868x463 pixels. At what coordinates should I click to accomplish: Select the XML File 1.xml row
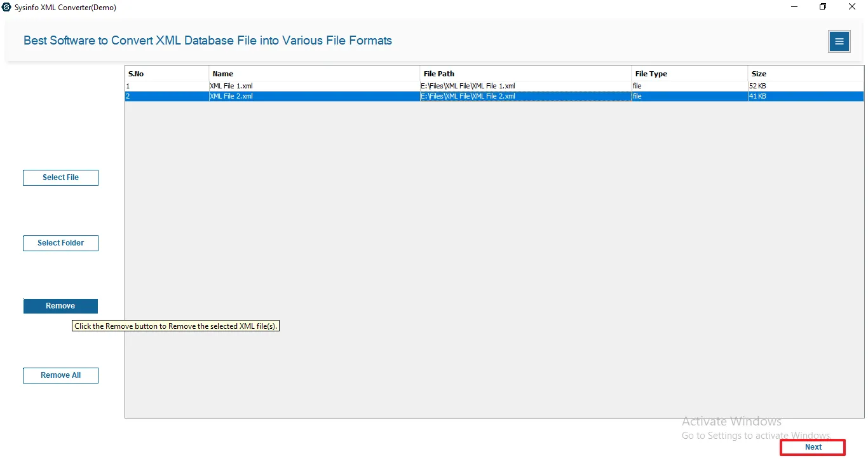232,85
